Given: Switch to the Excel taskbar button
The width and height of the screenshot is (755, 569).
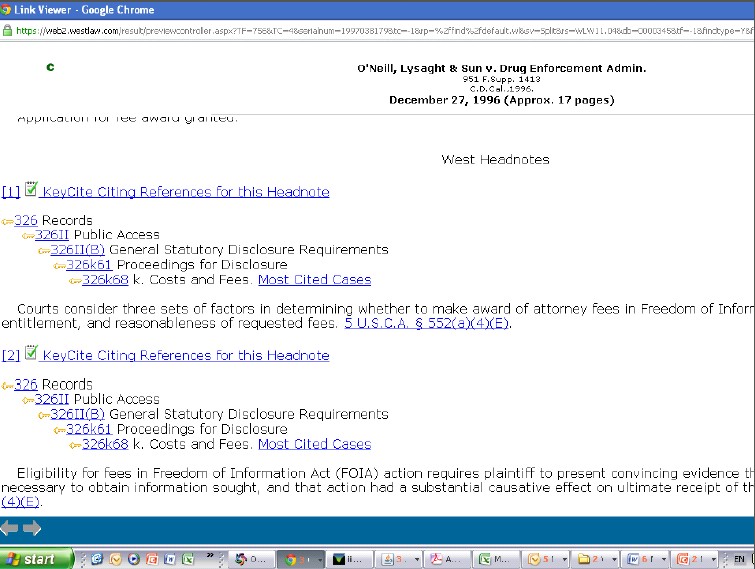Looking at the screenshot, I should pos(497,559).
